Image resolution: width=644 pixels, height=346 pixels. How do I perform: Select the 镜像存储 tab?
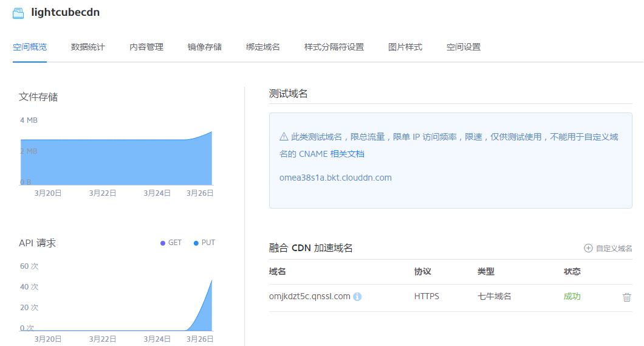point(205,47)
